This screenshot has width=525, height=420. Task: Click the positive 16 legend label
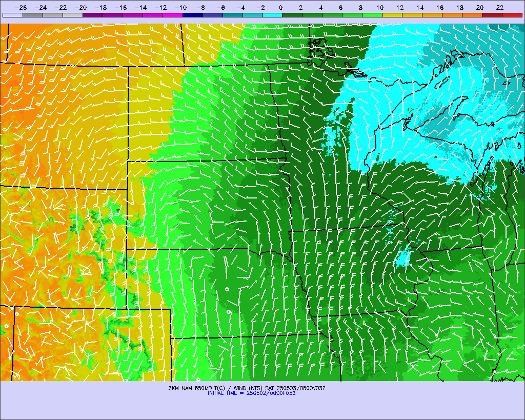click(x=439, y=7)
